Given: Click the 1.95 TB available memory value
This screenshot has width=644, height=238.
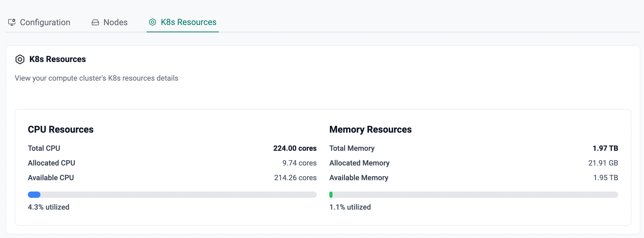Looking at the screenshot, I should click(605, 178).
